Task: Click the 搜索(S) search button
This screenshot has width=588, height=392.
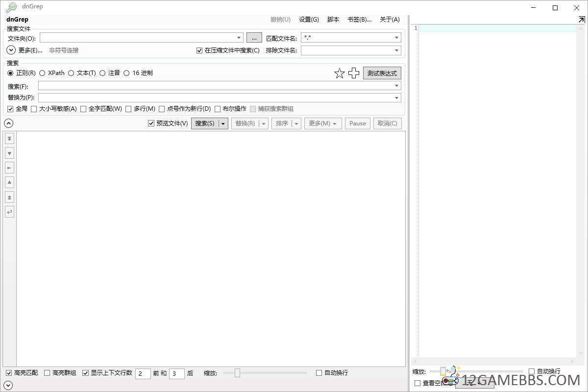Action: [205, 123]
